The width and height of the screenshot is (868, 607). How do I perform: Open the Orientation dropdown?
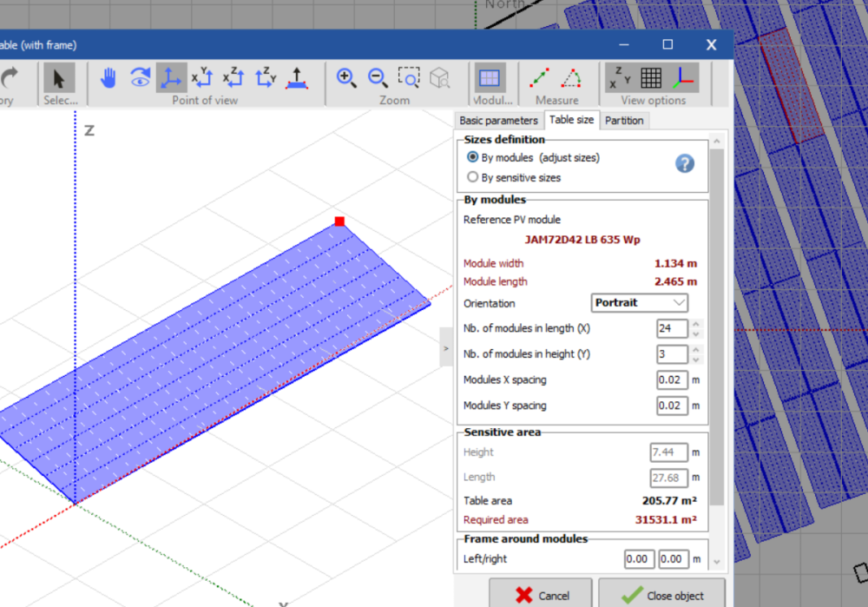click(x=641, y=303)
